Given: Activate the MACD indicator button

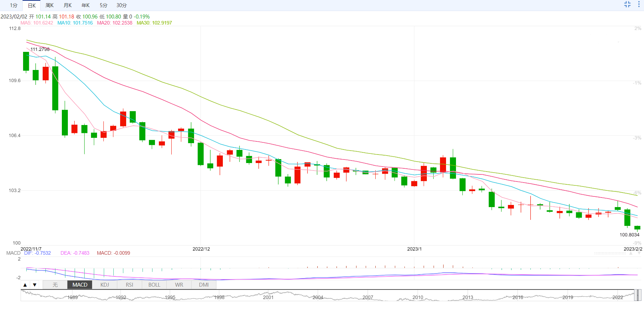Looking at the screenshot, I should click(80, 285).
